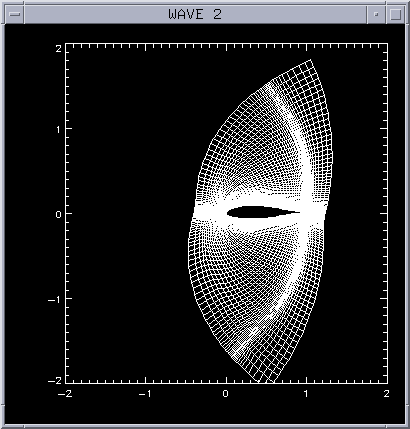Viewport: 410px width, 429px height.
Task: Click the y-axis label -1
Action: (x=55, y=299)
